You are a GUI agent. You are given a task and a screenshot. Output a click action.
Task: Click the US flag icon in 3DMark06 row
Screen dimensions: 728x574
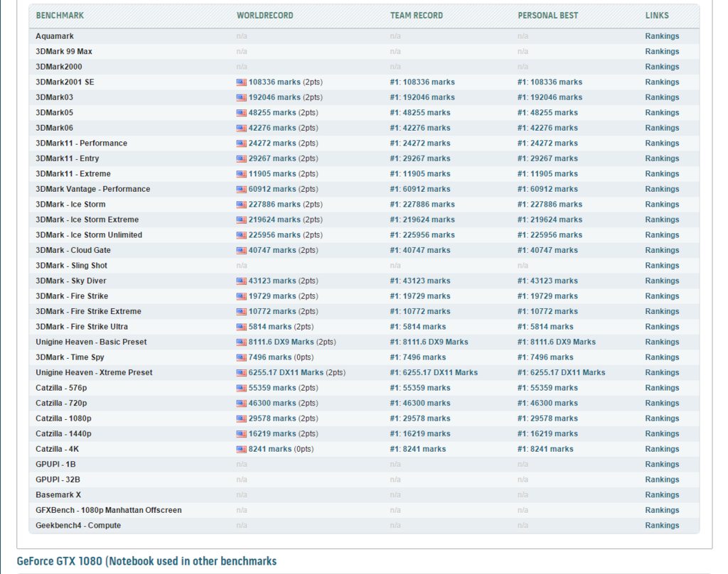[x=242, y=128]
